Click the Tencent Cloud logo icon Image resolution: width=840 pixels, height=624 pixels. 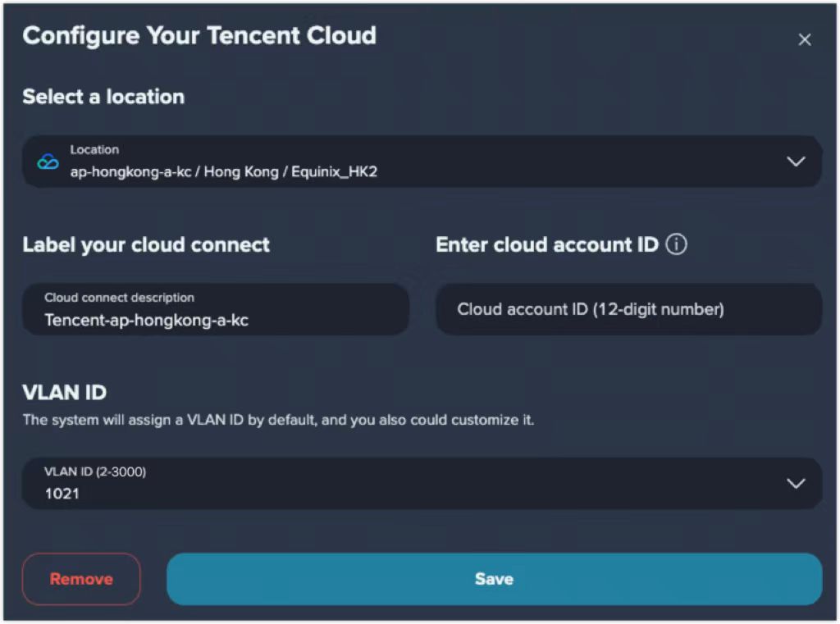tap(48, 162)
